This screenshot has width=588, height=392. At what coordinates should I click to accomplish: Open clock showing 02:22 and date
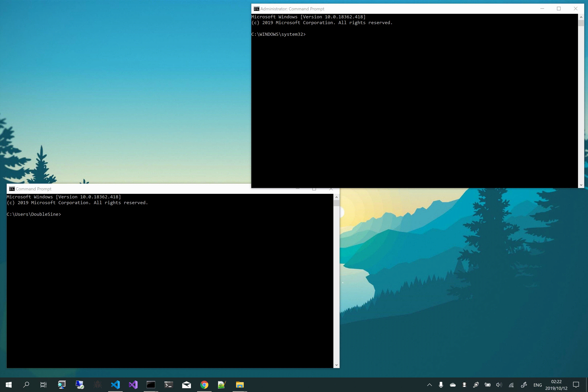[556, 385]
